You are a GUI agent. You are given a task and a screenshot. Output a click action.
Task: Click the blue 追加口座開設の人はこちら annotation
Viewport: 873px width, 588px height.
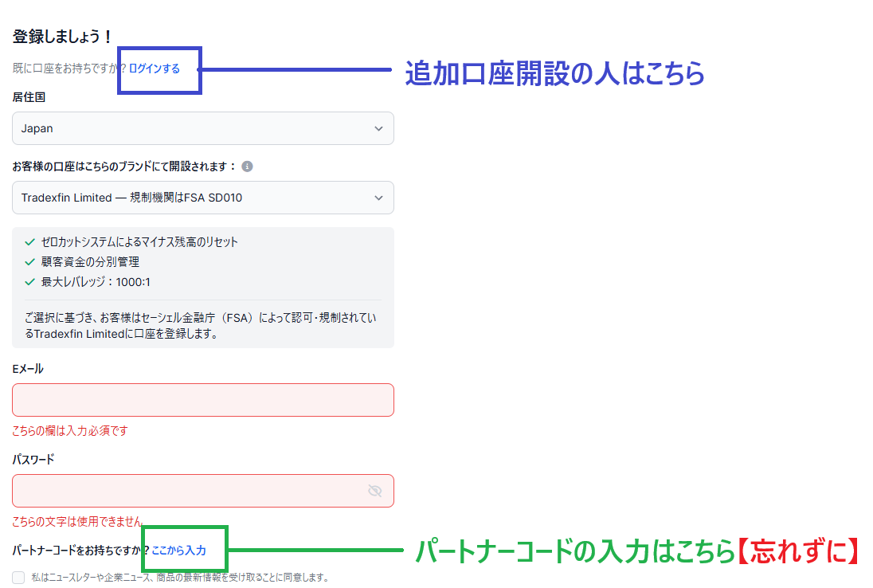[x=555, y=73]
